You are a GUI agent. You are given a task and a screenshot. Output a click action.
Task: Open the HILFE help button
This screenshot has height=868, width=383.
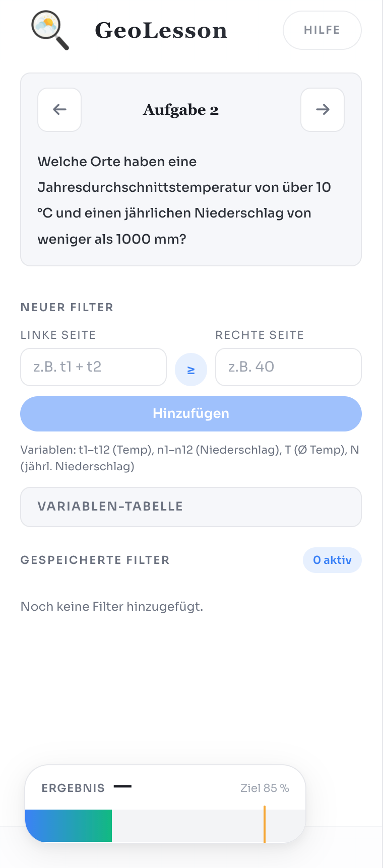coord(322,30)
